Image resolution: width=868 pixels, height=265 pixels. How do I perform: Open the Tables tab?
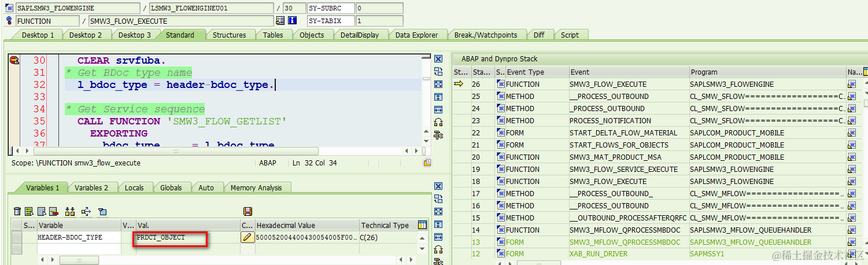point(273,35)
